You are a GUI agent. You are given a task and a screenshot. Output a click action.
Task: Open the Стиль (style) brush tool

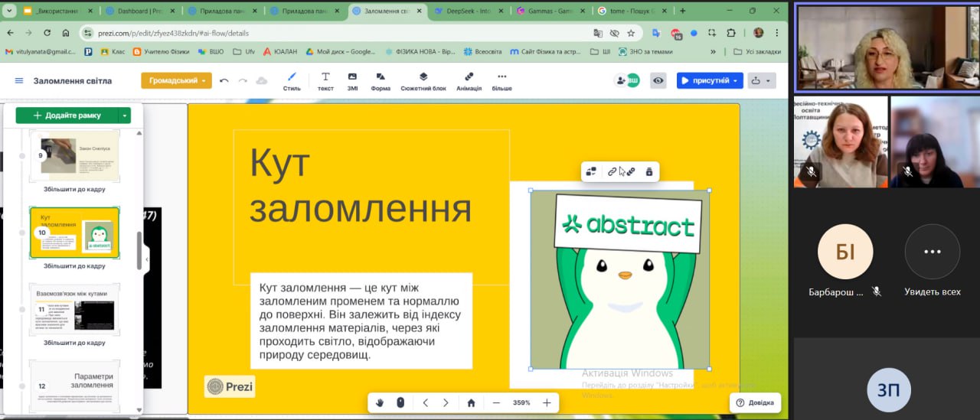click(x=292, y=80)
